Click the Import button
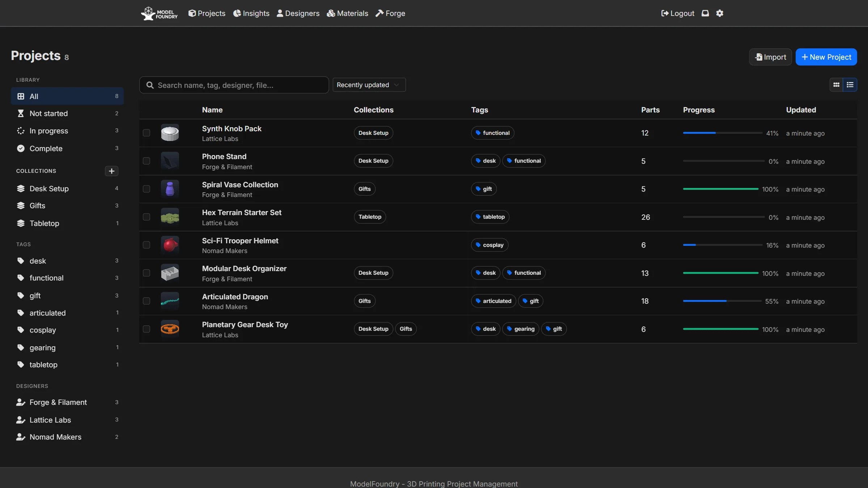868x488 pixels. pos(770,57)
